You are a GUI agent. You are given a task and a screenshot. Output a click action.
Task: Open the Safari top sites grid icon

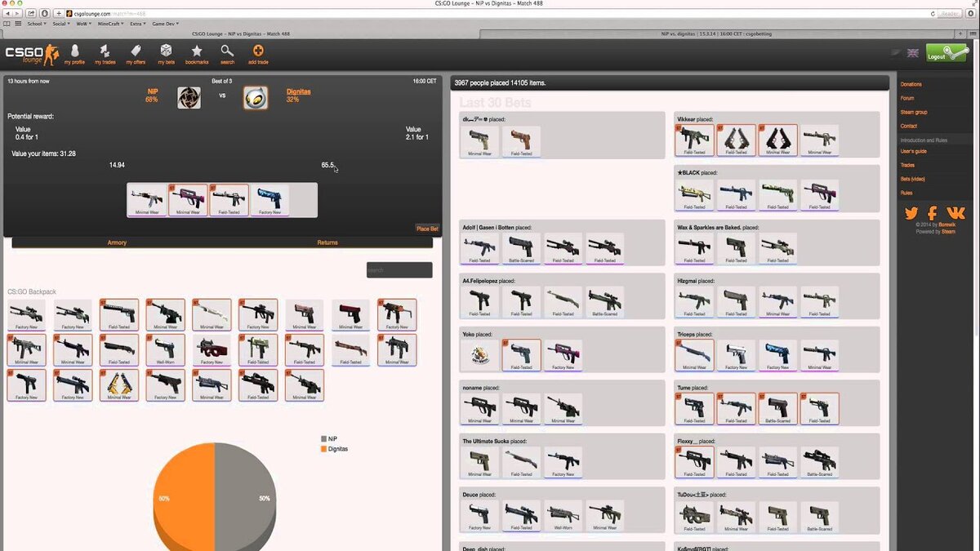(x=18, y=24)
